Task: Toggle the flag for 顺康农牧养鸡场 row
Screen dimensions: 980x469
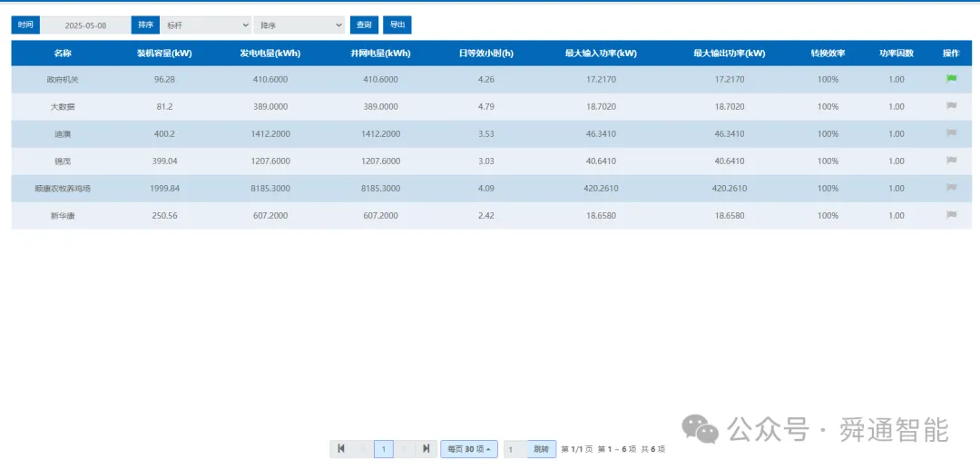Action: (951, 188)
